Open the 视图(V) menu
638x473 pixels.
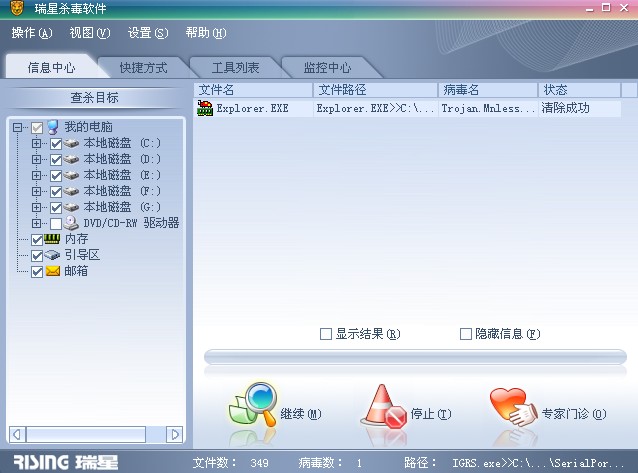[90, 33]
